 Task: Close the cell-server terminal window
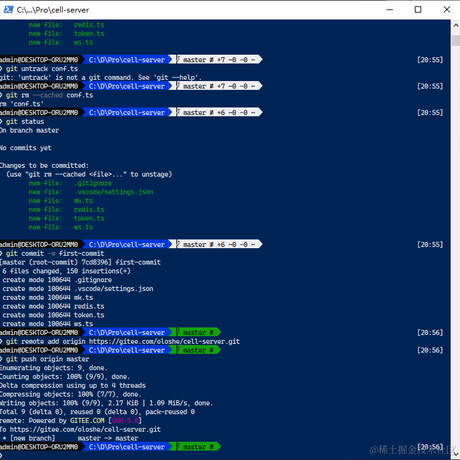tap(447, 10)
